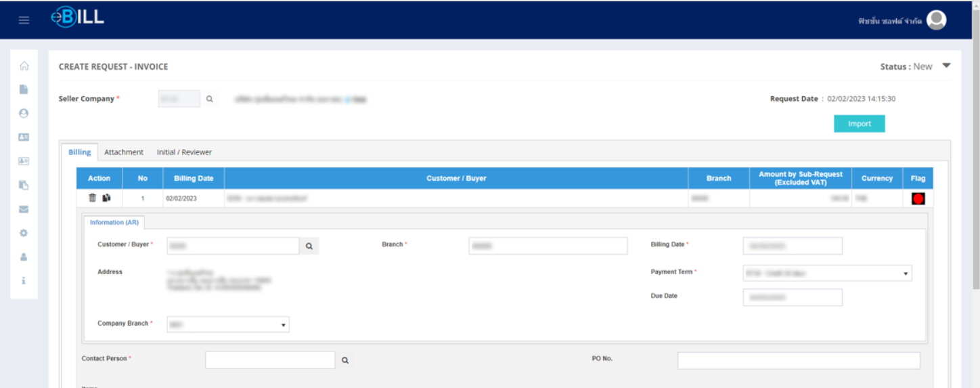Image resolution: width=980 pixels, height=388 pixels.
Task: Click the Customer / Buyer search magnifier
Action: point(309,246)
